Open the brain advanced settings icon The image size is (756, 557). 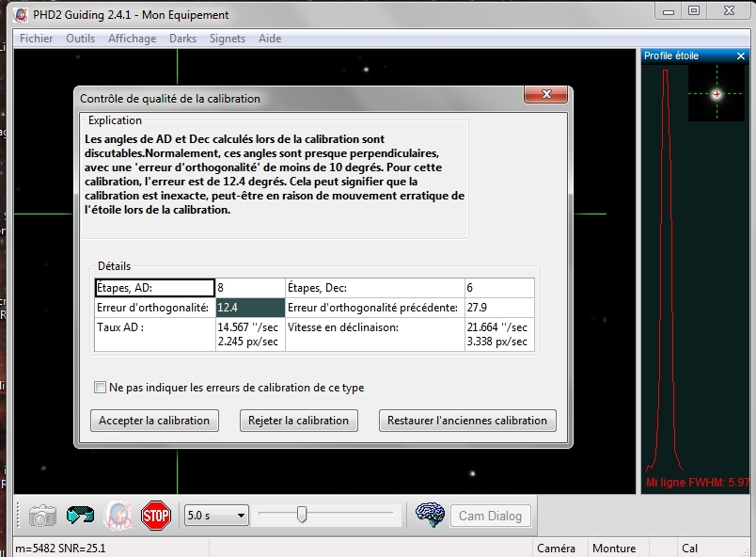click(x=430, y=515)
